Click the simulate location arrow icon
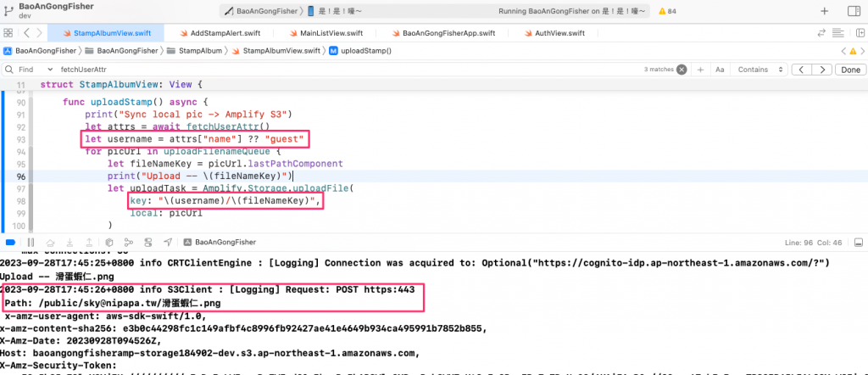Viewport: 868px width, 375px height. click(x=168, y=243)
